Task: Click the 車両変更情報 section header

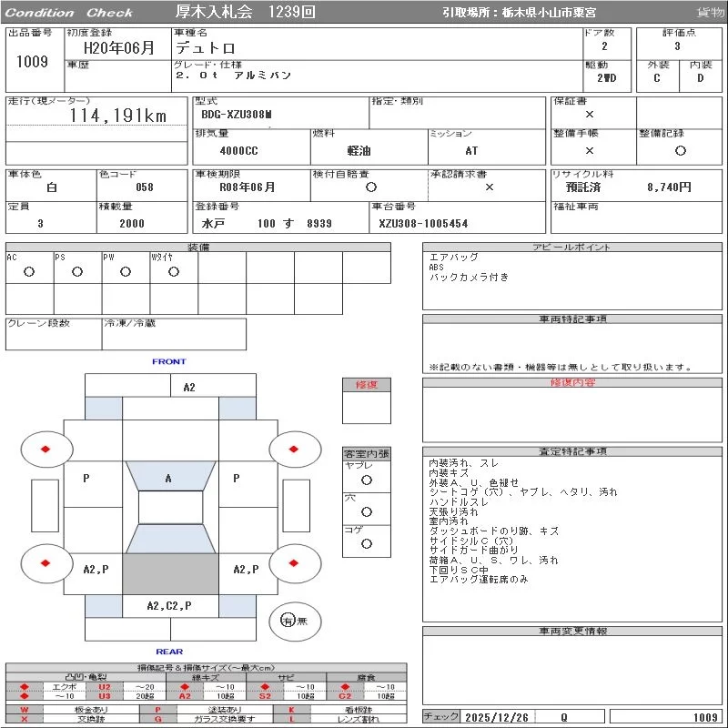Action: pos(572,631)
